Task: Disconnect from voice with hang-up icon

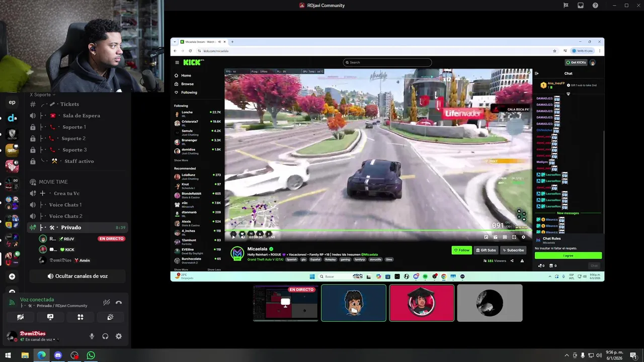Action: click(119, 303)
